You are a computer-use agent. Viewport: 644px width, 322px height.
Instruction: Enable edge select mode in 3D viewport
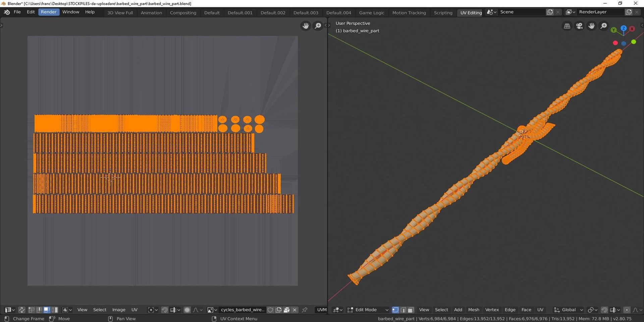[x=403, y=310]
